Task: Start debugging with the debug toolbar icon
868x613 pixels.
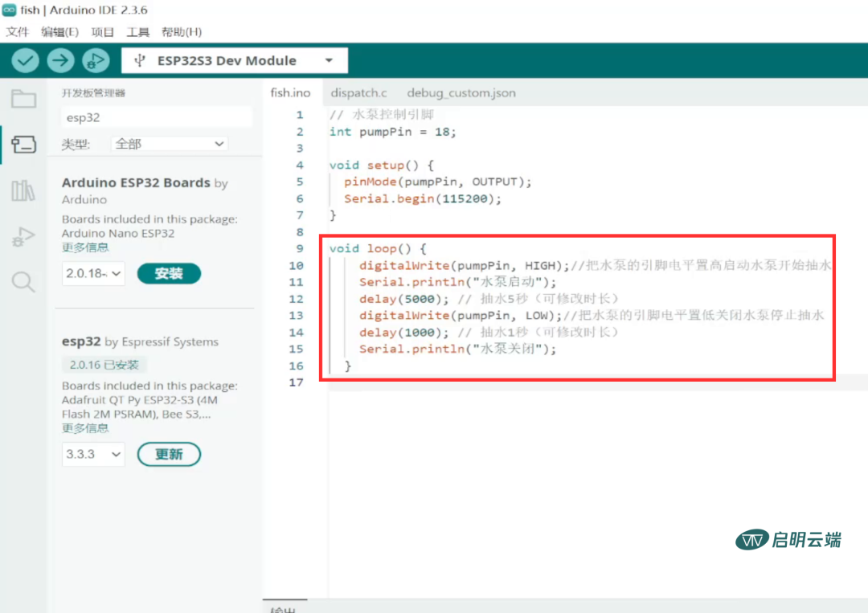Action: click(x=96, y=60)
